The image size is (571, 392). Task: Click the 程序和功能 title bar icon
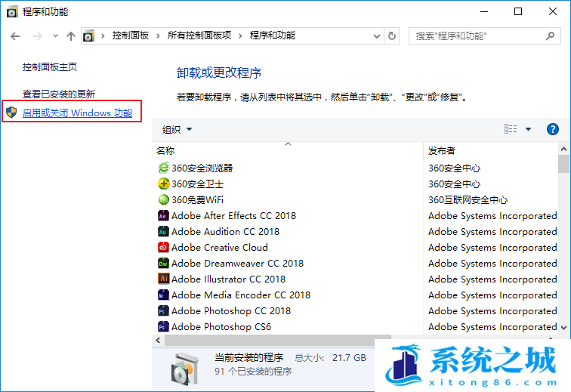pyautogui.click(x=12, y=12)
